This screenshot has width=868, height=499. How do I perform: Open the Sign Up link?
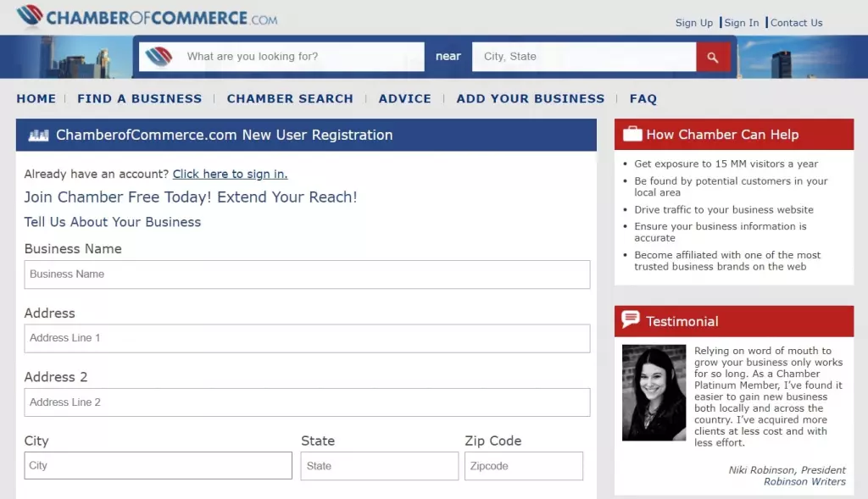point(693,23)
